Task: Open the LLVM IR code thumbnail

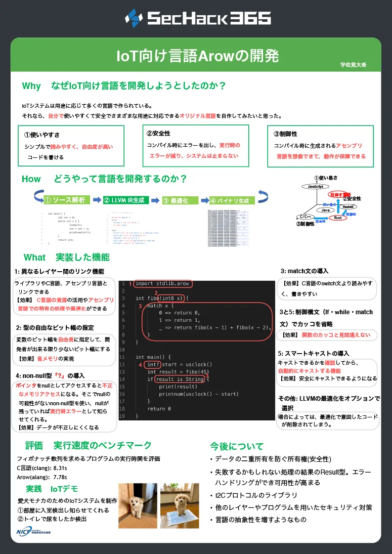Action: (133, 228)
